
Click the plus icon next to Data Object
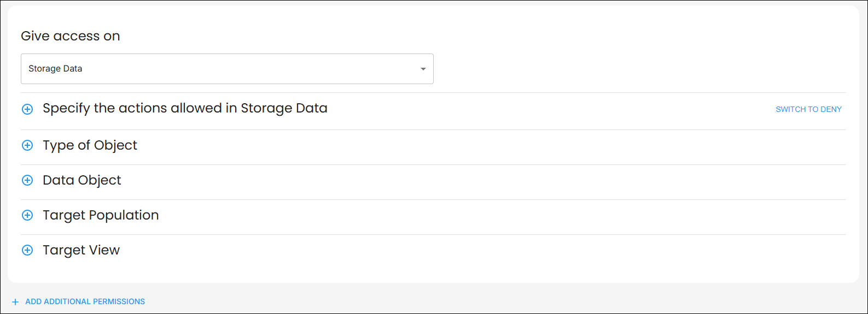click(x=27, y=180)
